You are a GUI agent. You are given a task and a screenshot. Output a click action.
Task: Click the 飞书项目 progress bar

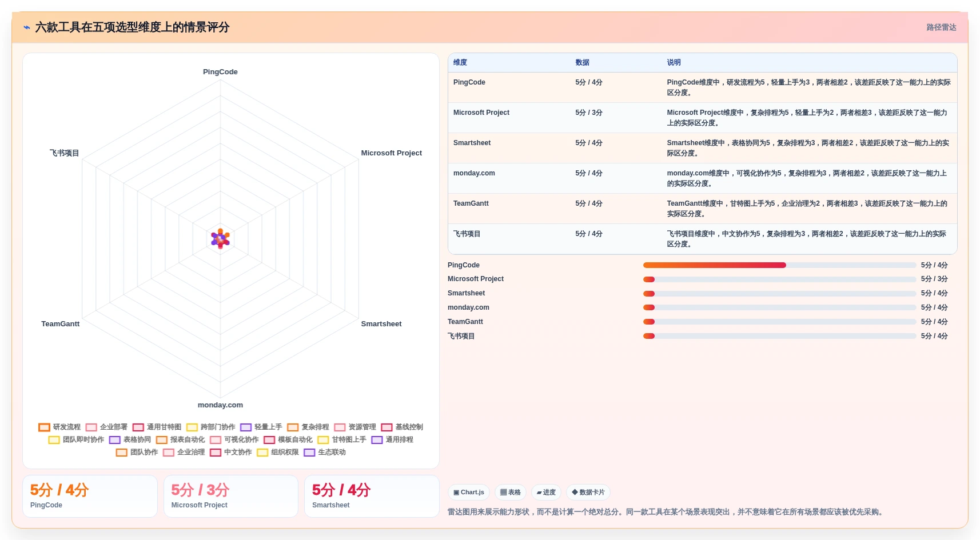(x=779, y=336)
